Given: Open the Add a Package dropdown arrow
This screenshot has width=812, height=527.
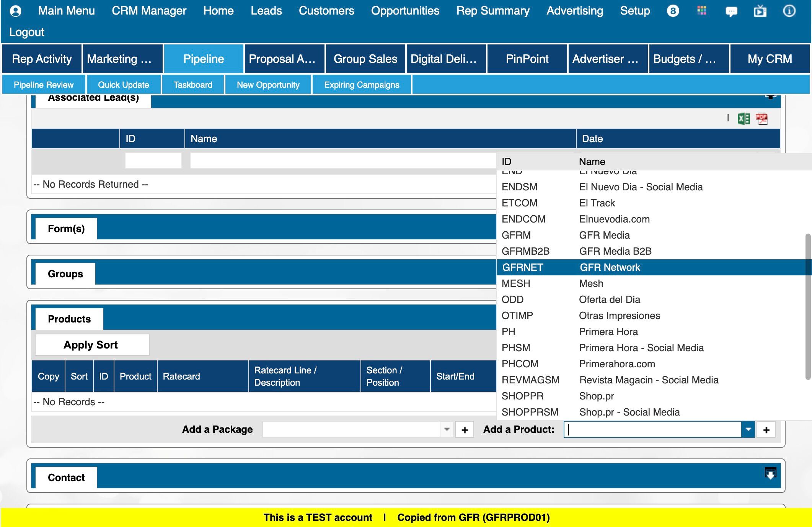Looking at the screenshot, I should coord(446,430).
